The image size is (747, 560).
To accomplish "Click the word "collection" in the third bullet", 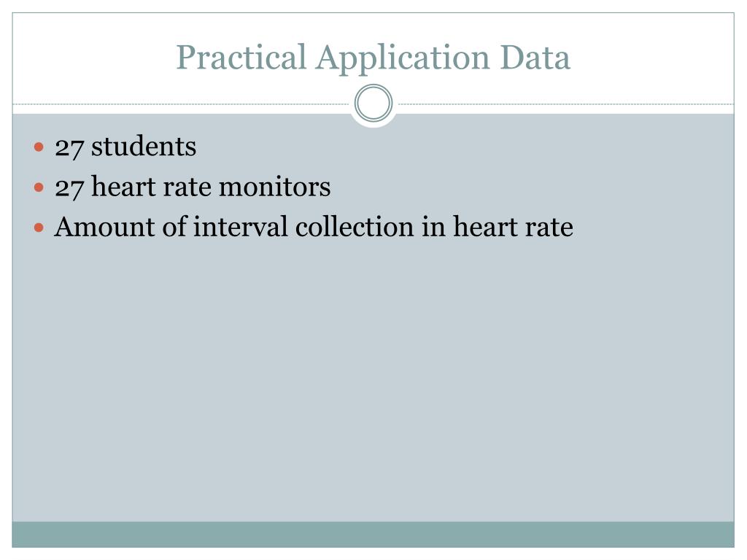I will [355, 226].
